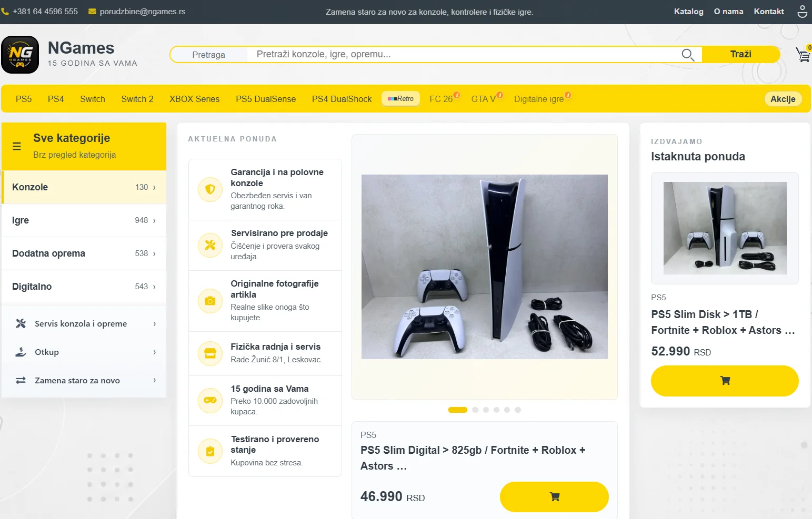Add PS5 Slim Disk to cart
Viewport: 812px width, 519px height.
pyautogui.click(x=725, y=381)
